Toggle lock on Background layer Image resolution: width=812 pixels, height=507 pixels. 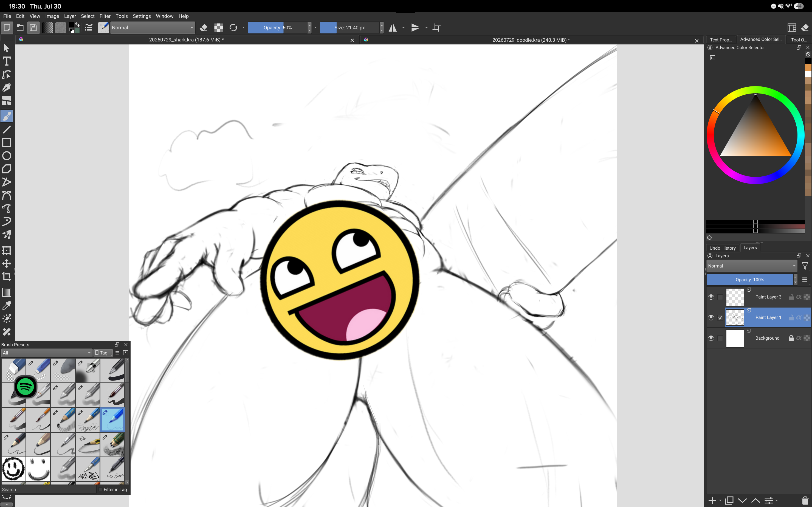[791, 338]
